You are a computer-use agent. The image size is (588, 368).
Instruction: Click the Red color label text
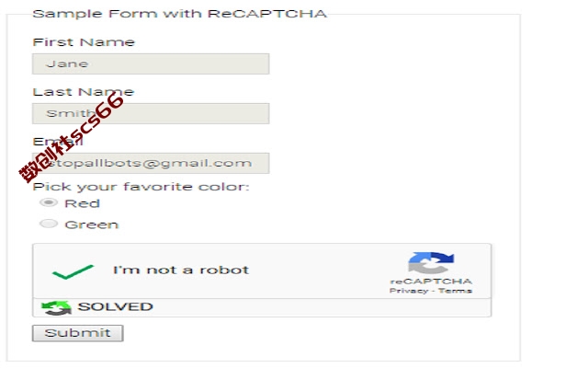click(x=82, y=203)
